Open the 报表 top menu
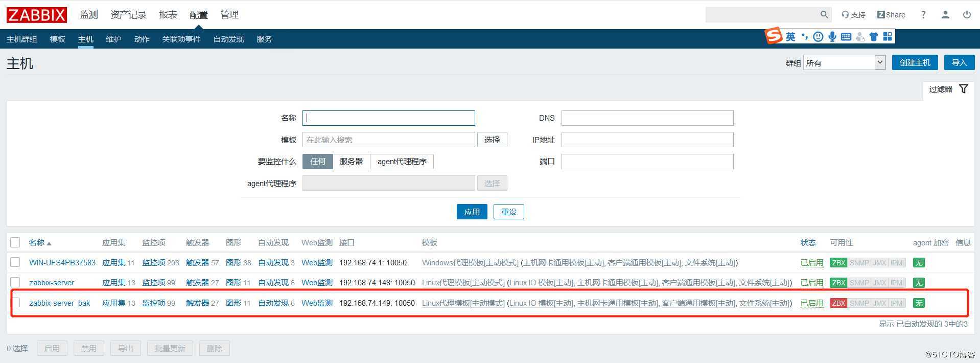The image size is (980, 363). (x=168, y=15)
